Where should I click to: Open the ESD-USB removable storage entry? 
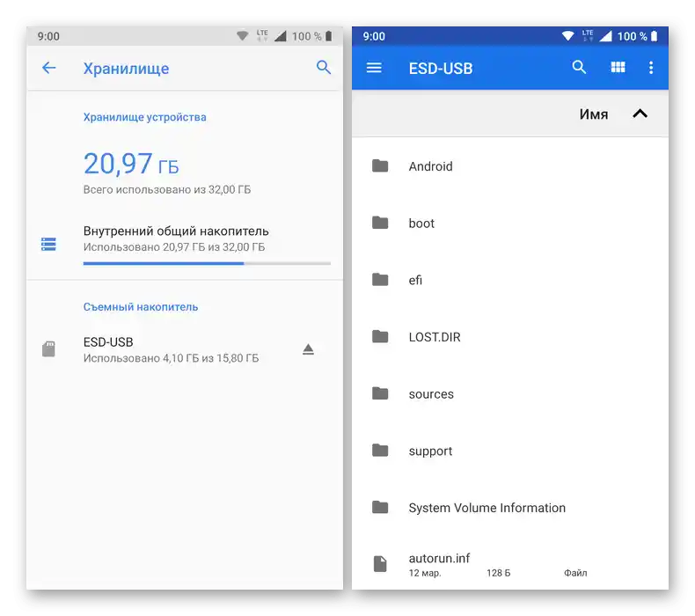[x=185, y=349]
